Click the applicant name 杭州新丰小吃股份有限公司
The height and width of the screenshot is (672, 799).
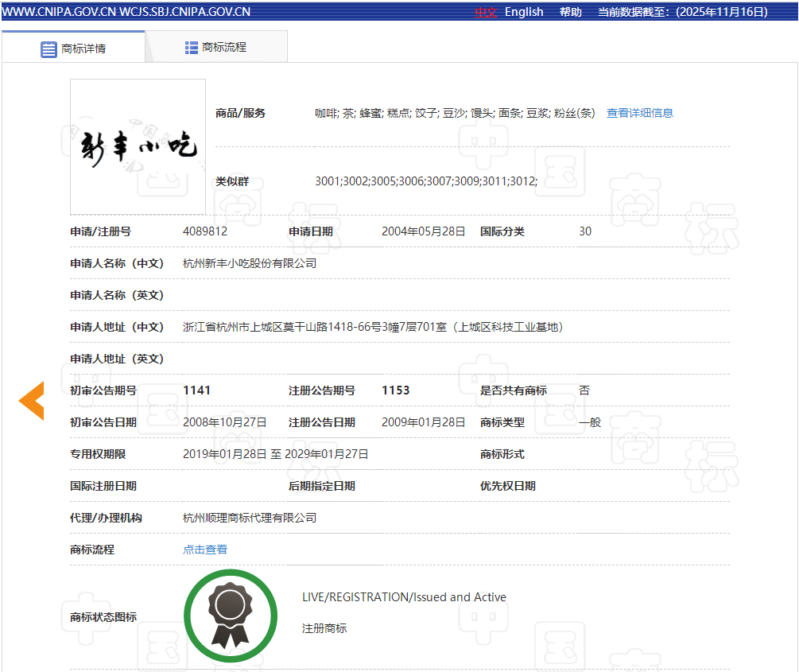pos(250,263)
